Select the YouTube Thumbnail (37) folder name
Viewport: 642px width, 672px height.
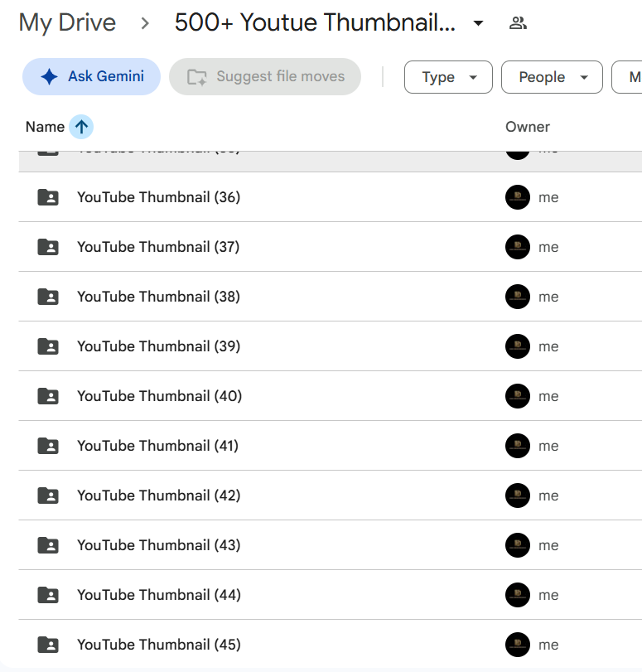[x=158, y=247]
